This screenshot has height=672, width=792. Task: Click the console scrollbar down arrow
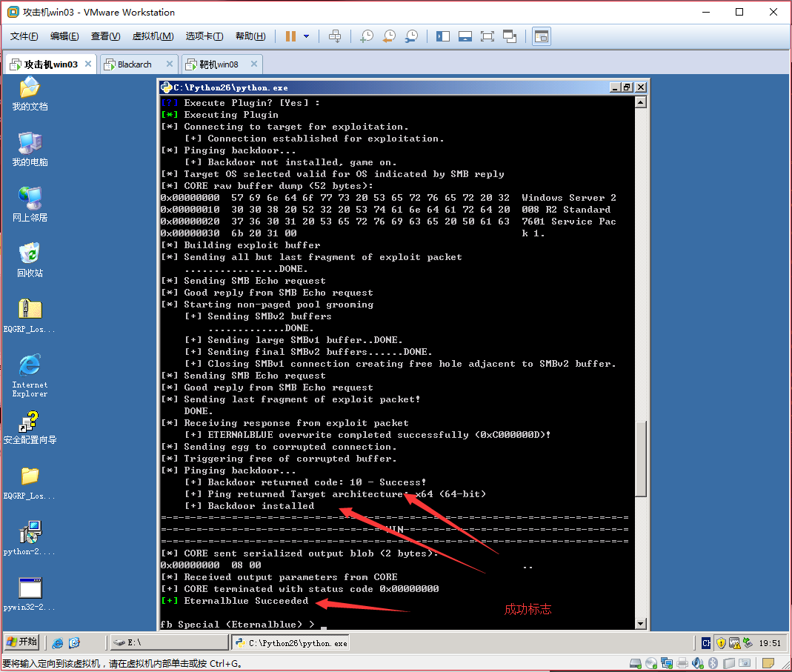(x=640, y=624)
